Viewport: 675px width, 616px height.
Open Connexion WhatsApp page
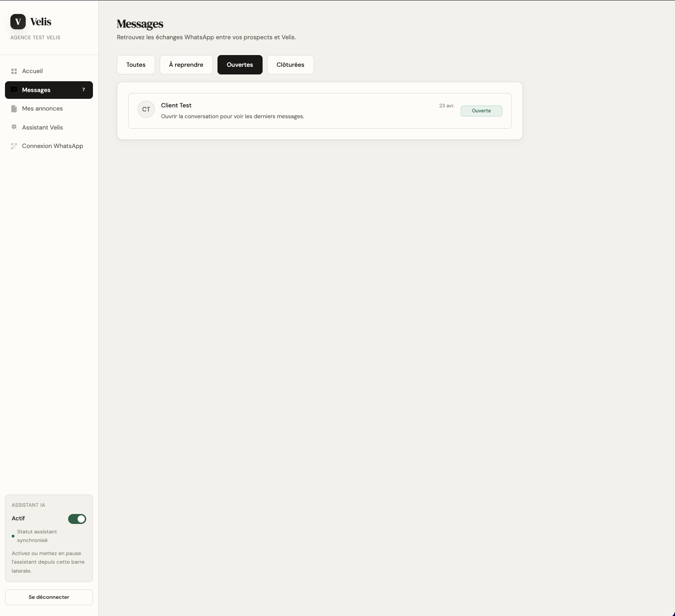tap(49, 146)
